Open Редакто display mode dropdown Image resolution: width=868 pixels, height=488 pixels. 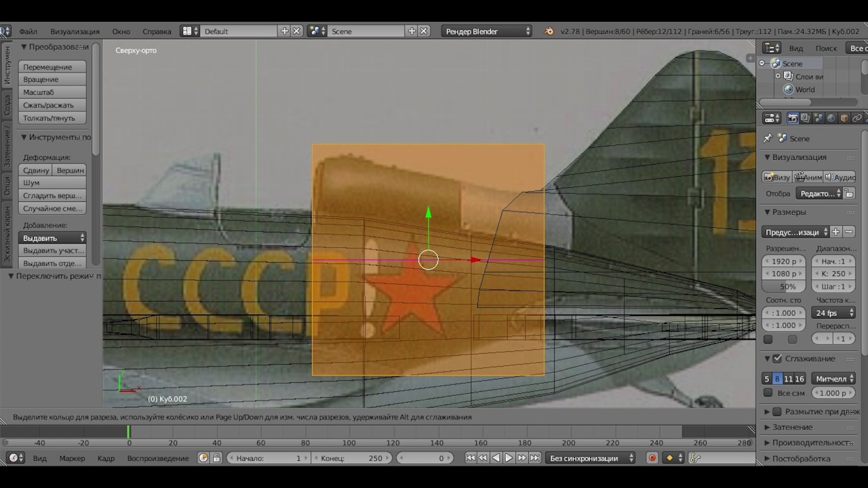pyautogui.click(x=819, y=193)
